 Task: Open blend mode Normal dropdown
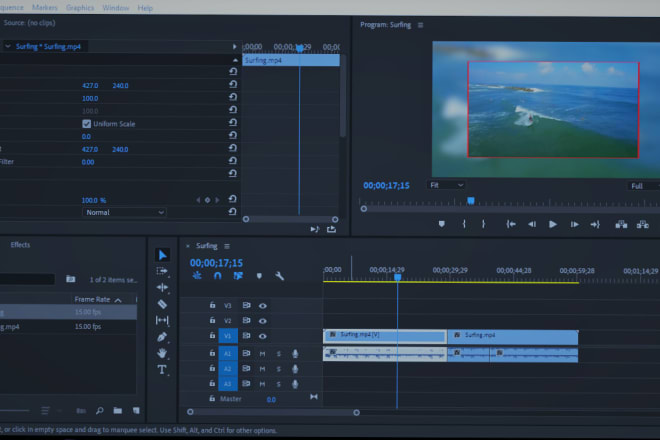(124, 213)
